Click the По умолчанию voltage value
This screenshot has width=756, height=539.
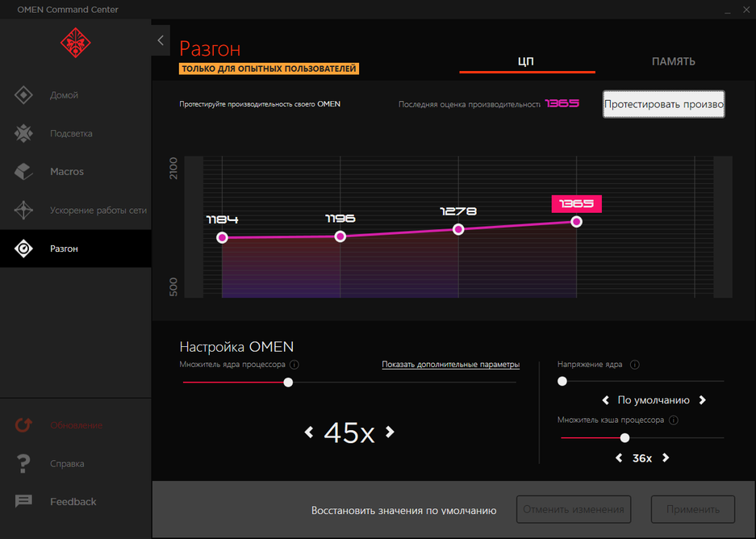(654, 400)
